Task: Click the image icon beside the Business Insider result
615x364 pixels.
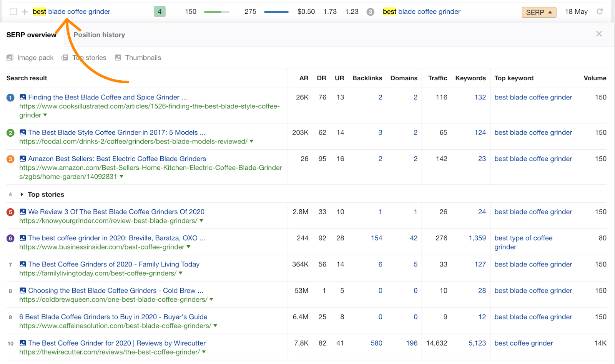Action: point(22,238)
